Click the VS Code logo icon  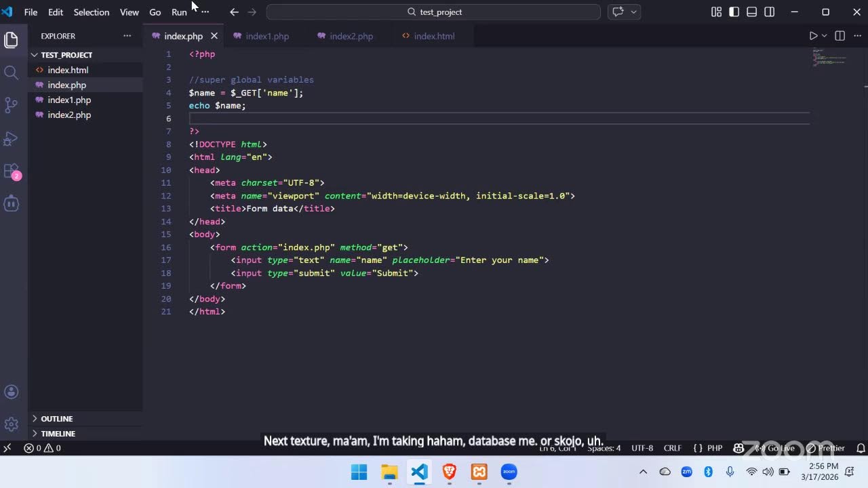[x=7, y=12]
